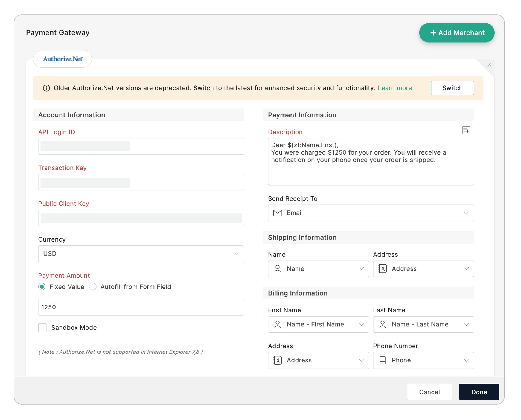
Task: Click the phone icon in Phone Number field
Action: click(x=382, y=360)
